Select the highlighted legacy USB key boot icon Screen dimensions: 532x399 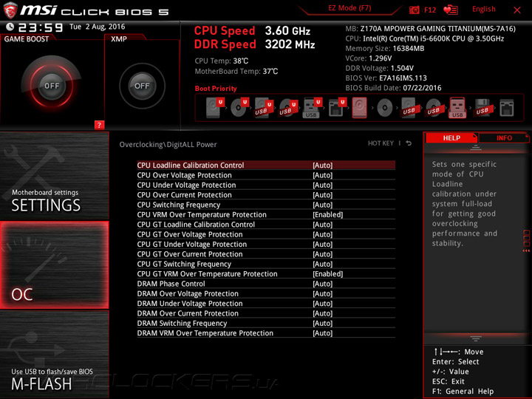pos(457,108)
